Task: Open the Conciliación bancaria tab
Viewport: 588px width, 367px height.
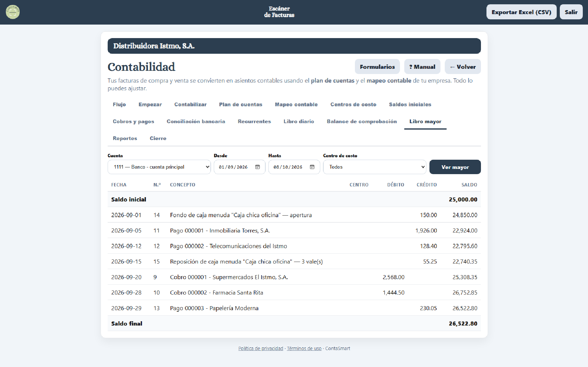Action: pyautogui.click(x=196, y=121)
